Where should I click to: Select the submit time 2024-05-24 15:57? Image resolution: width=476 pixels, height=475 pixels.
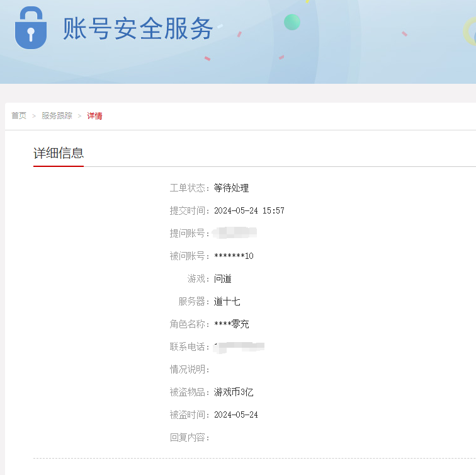point(249,210)
